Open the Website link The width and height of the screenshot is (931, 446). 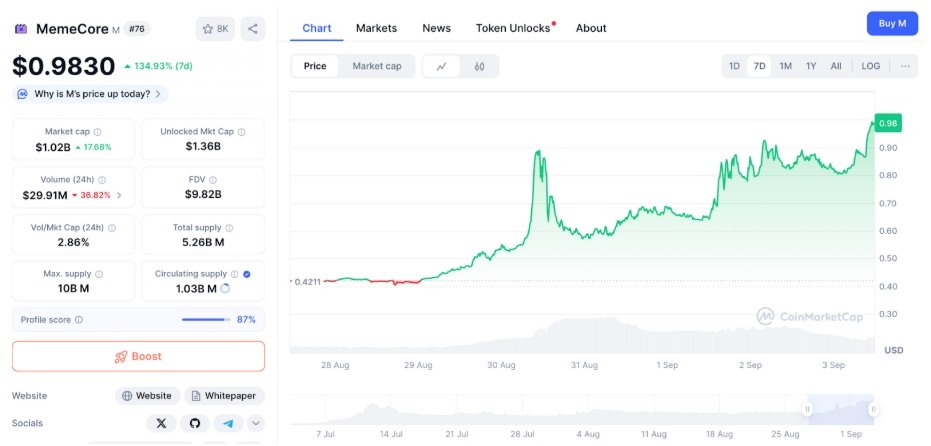(147, 396)
